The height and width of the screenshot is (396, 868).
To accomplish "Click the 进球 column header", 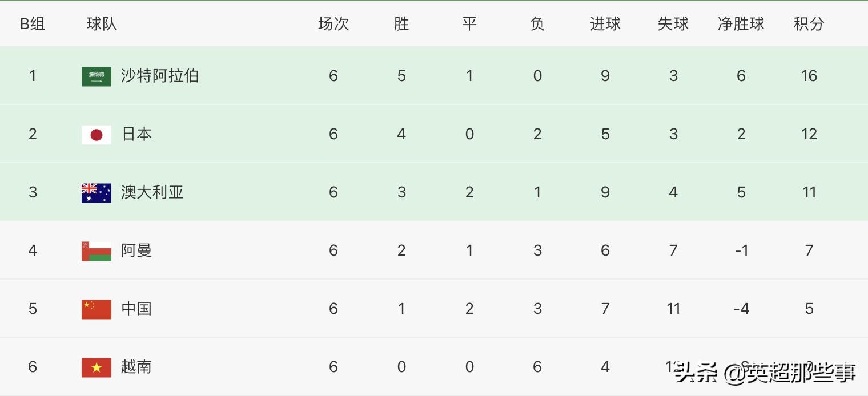I will click(x=605, y=24).
